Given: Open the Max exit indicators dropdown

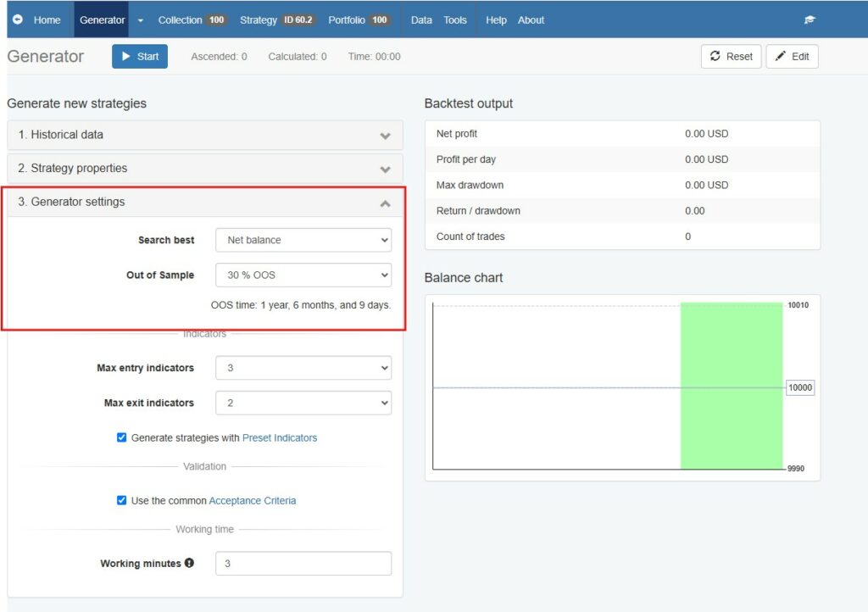Looking at the screenshot, I should [x=303, y=403].
